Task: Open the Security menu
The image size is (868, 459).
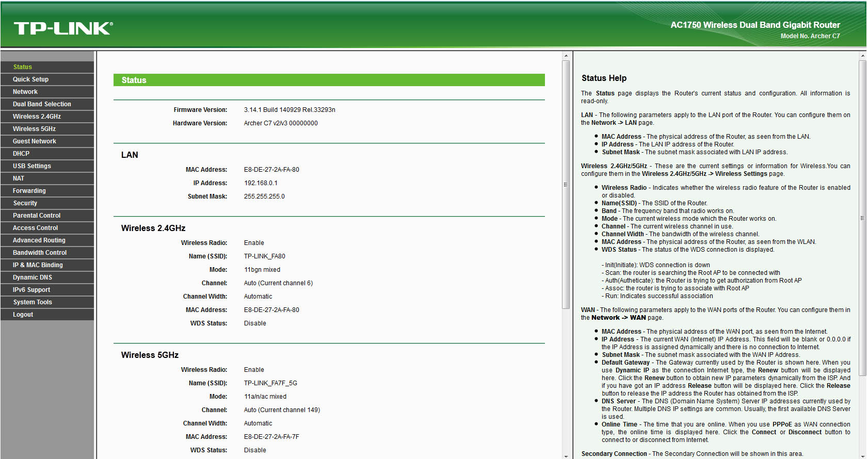Action: tap(47, 203)
